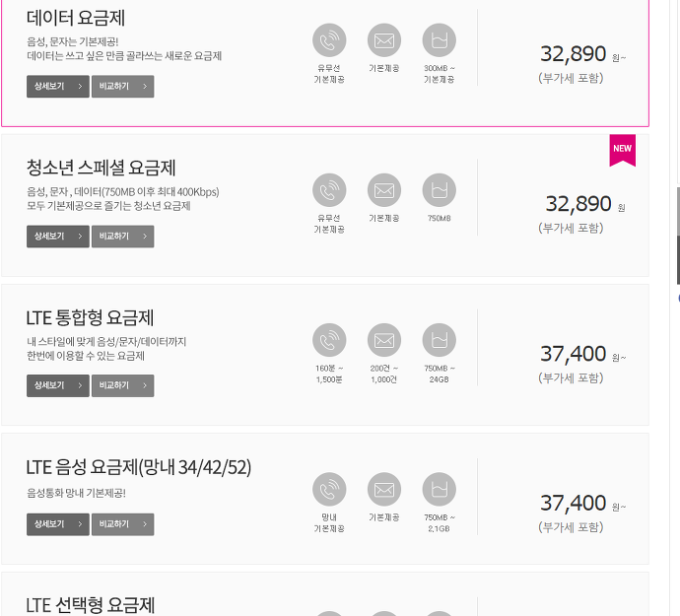The width and height of the screenshot is (680, 616).
Task: View details of LTE 통합형 요금제
Action: 58,385
